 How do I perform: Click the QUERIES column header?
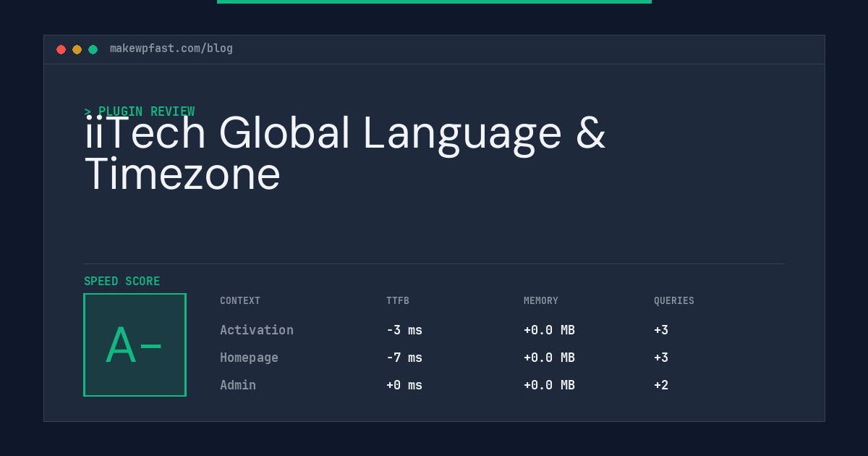pos(674,301)
